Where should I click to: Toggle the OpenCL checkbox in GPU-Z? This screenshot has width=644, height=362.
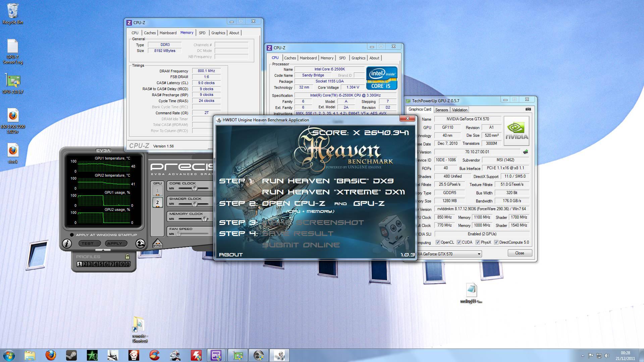pyautogui.click(x=438, y=242)
